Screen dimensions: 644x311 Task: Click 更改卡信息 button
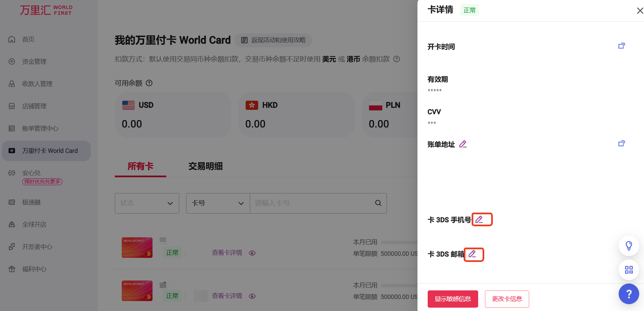point(507,299)
